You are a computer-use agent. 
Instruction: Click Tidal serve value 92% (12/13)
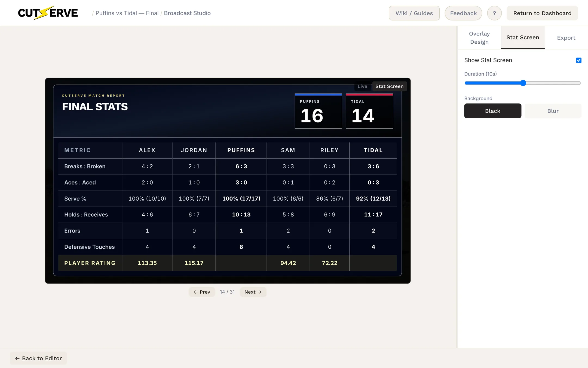pos(373,198)
